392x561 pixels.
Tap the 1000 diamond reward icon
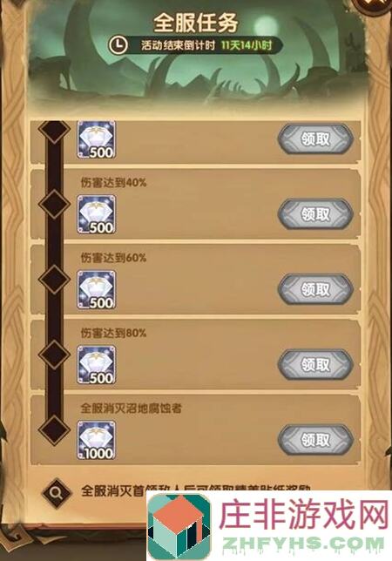coord(96,441)
